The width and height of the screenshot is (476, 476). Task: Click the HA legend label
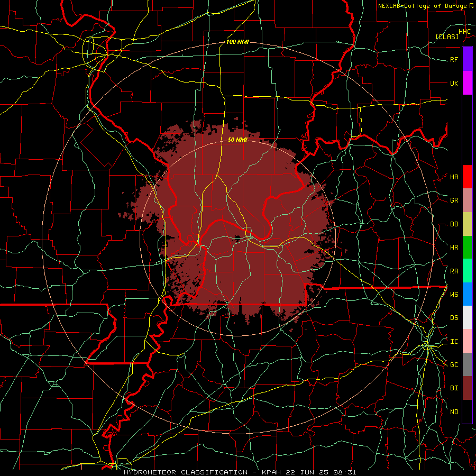point(454,177)
